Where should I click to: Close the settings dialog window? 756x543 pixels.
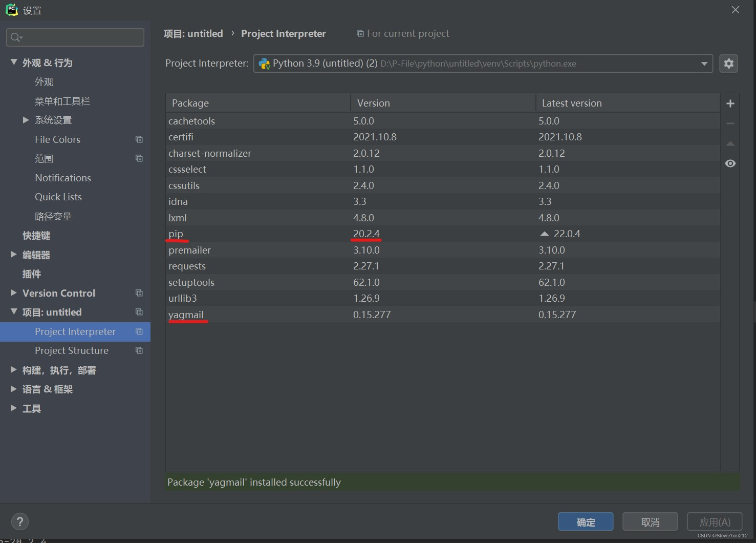736,10
